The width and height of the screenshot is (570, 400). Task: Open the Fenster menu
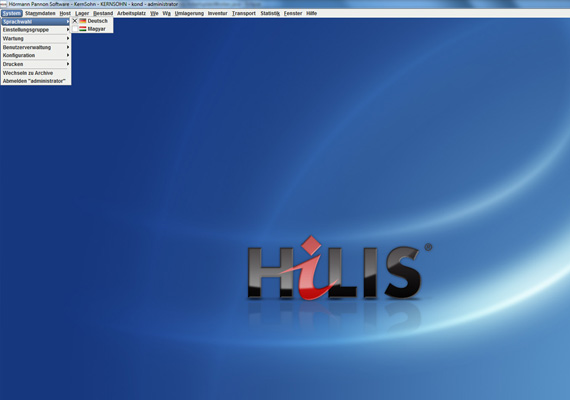tap(293, 13)
